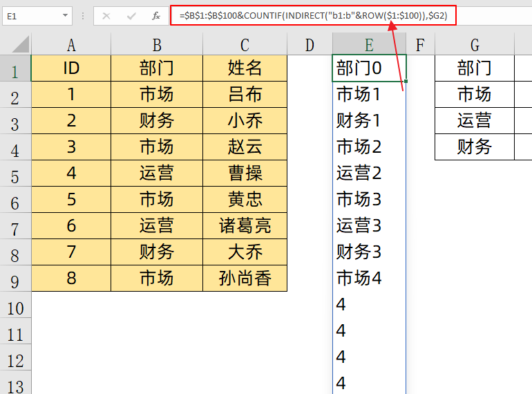Image resolution: width=532 pixels, height=394 pixels.
Task: Click the cell containing 曹操
Action: (x=245, y=173)
